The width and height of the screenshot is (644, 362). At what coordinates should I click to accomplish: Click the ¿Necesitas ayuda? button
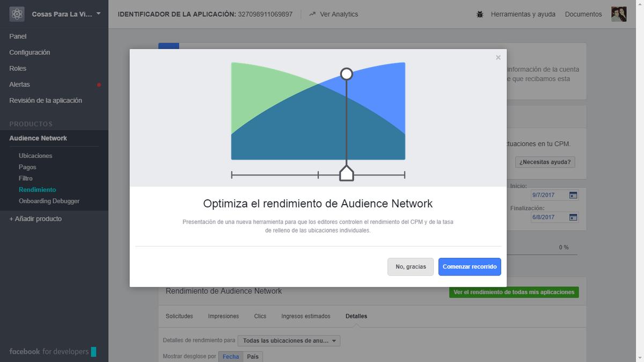(x=545, y=162)
